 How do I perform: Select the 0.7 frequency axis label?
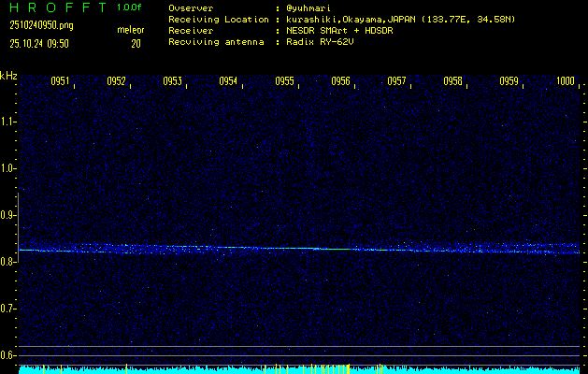tap(8, 309)
